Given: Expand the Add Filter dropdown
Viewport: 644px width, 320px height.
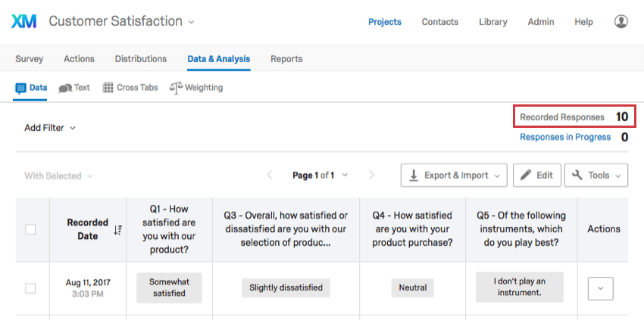Looking at the screenshot, I should 50,128.
